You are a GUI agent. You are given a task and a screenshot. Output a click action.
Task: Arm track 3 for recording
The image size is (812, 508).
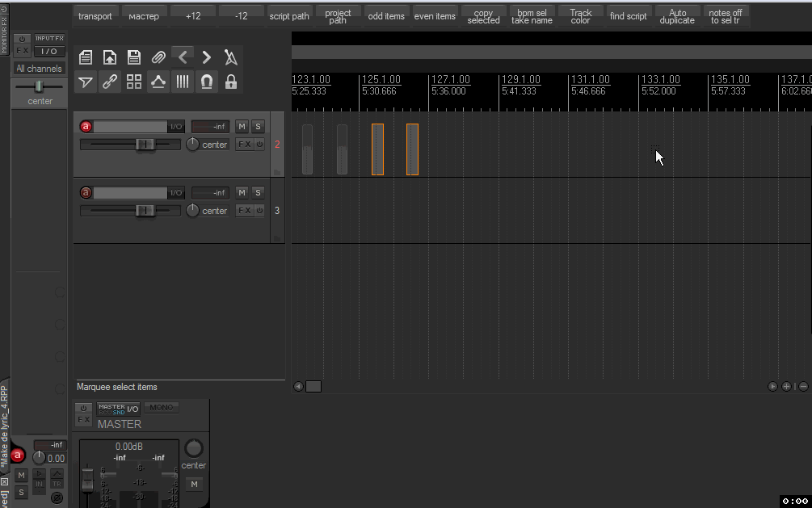86,193
